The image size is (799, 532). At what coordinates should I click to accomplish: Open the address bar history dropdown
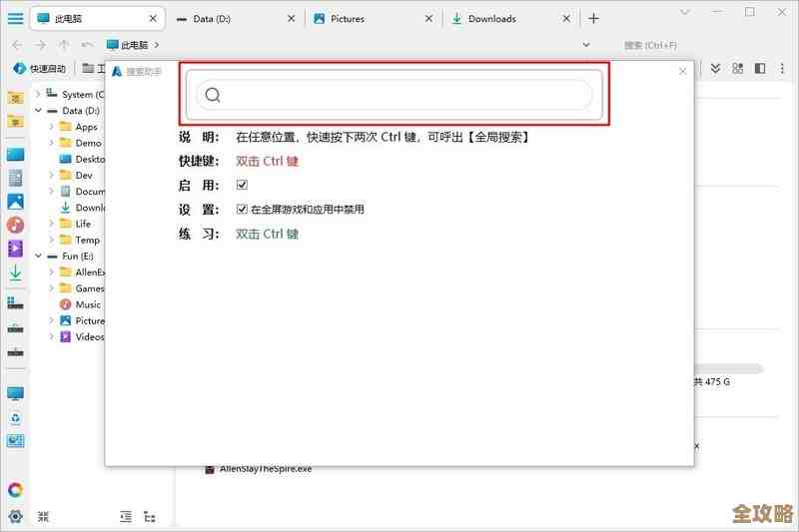[x=586, y=45]
